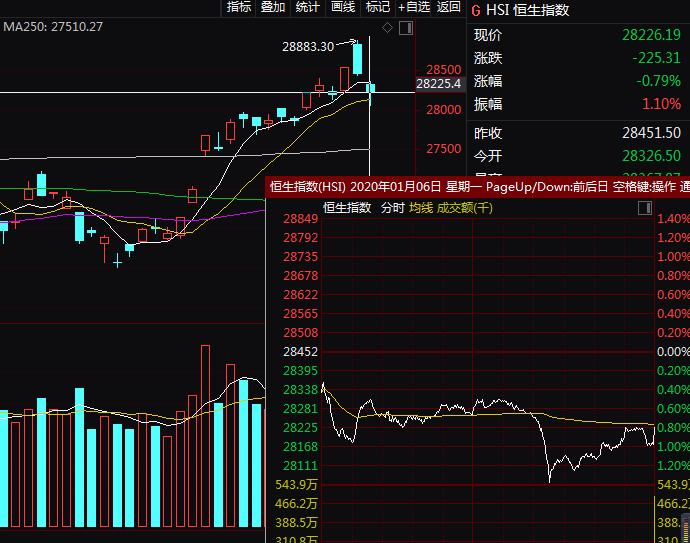Viewport: 690px width, 543px height.
Task: Click the 28849 axis label in popup
Action: (301, 219)
